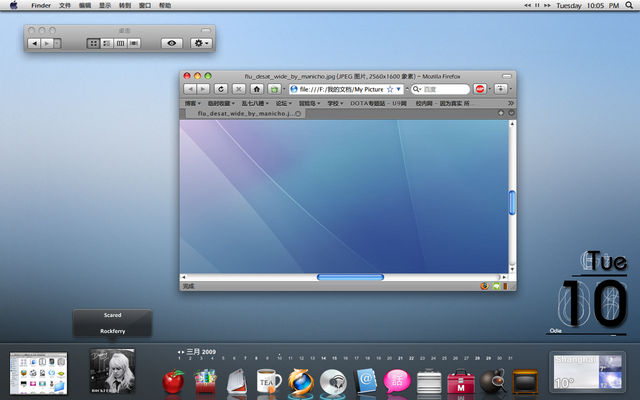Click the Quick Look eye button in Finder
640x400 pixels.
tap(173, 43)
